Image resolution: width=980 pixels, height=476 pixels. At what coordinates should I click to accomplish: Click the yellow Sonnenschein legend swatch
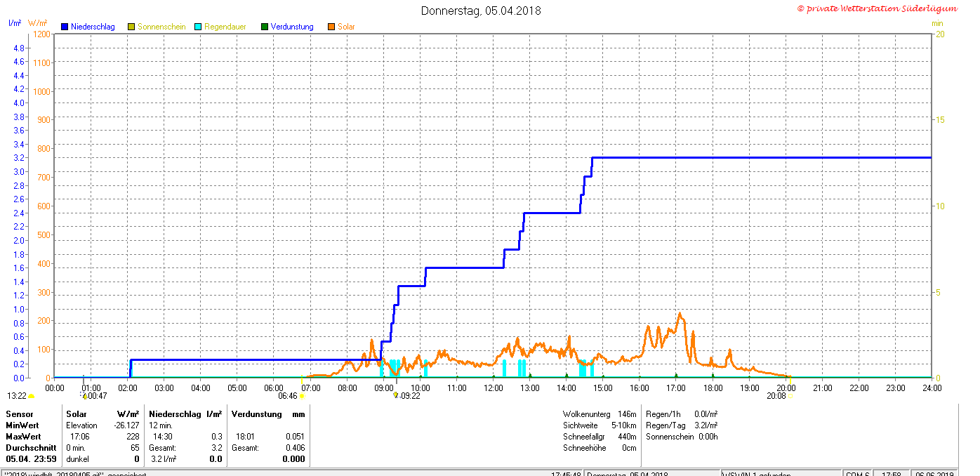(131, 27)
